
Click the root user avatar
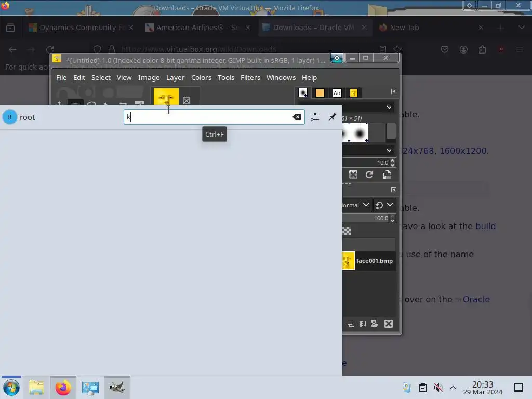pyautogui.click(x=10, y=117)
